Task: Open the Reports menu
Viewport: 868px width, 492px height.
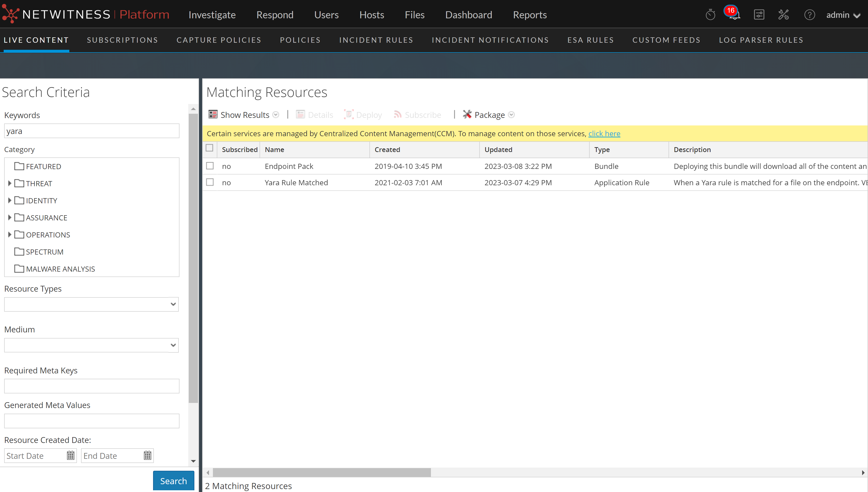Action: tap(530, 15)
